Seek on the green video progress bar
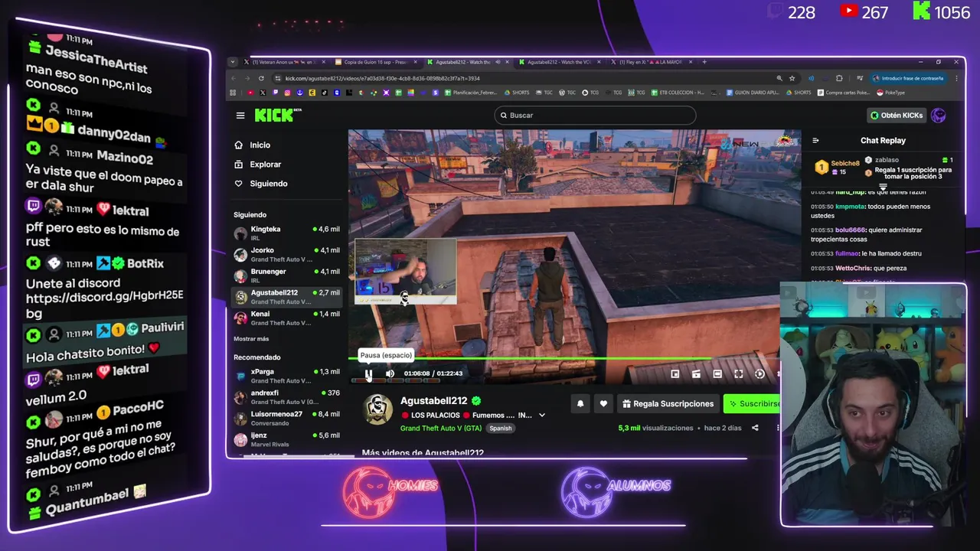Screen dimensions: 980x551 tap(563, 358)
